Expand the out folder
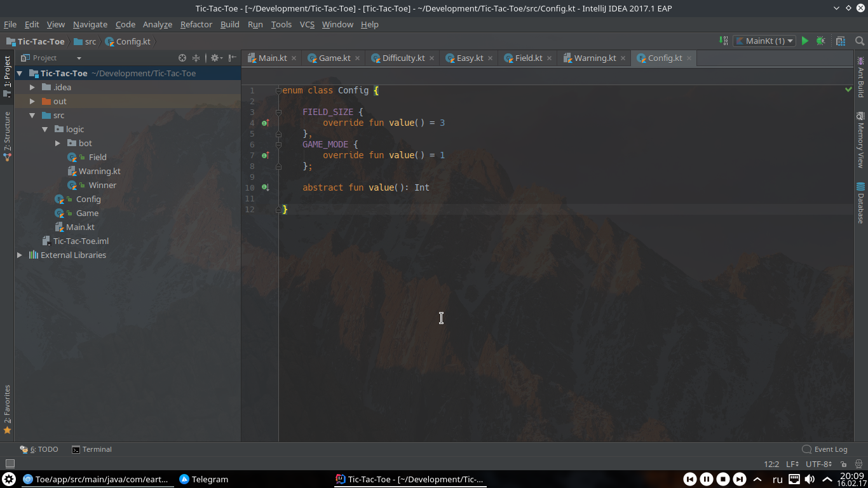 coord(32,101)
